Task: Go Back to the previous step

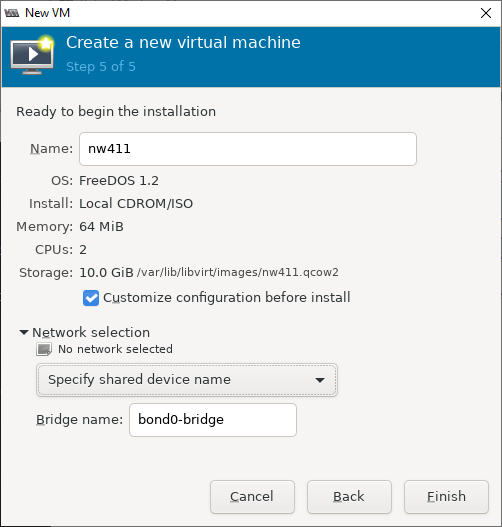Action: [349, 497]
